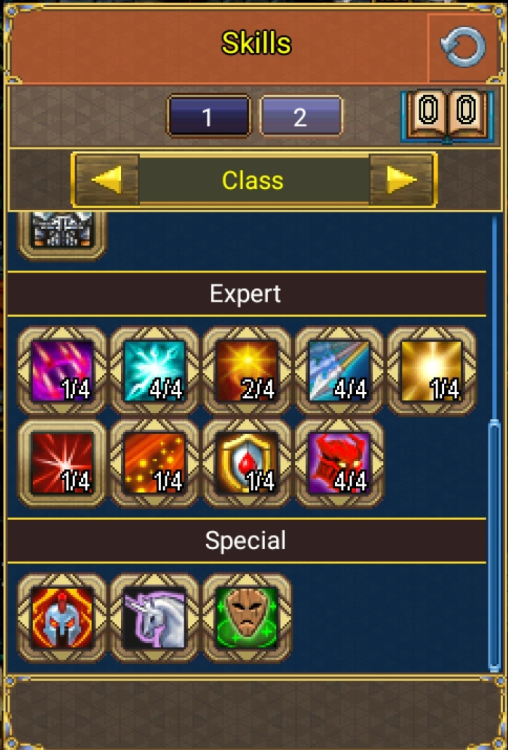Select the red gauntlet skill at 4/4

(339, 463)
